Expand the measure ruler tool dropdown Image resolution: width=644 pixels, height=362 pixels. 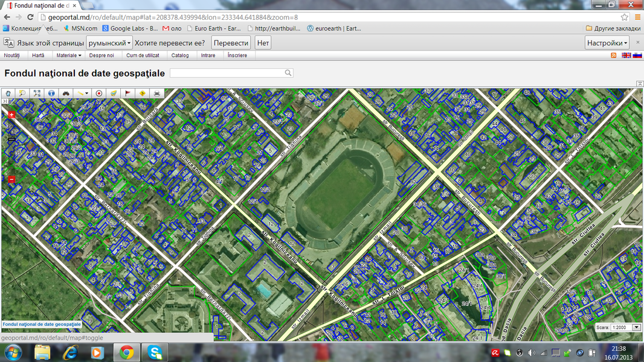pyautogui.click(x=88, y=94)
